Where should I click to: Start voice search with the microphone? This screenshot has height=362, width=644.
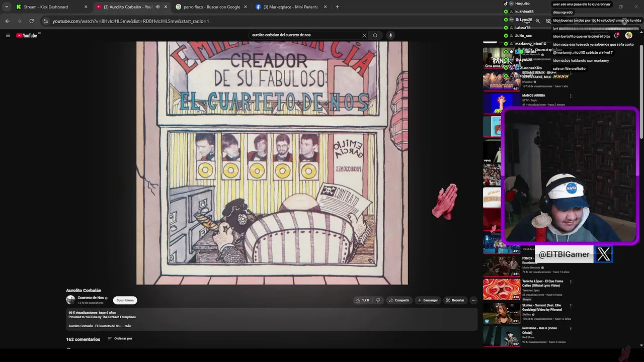[x=390, y=35]
